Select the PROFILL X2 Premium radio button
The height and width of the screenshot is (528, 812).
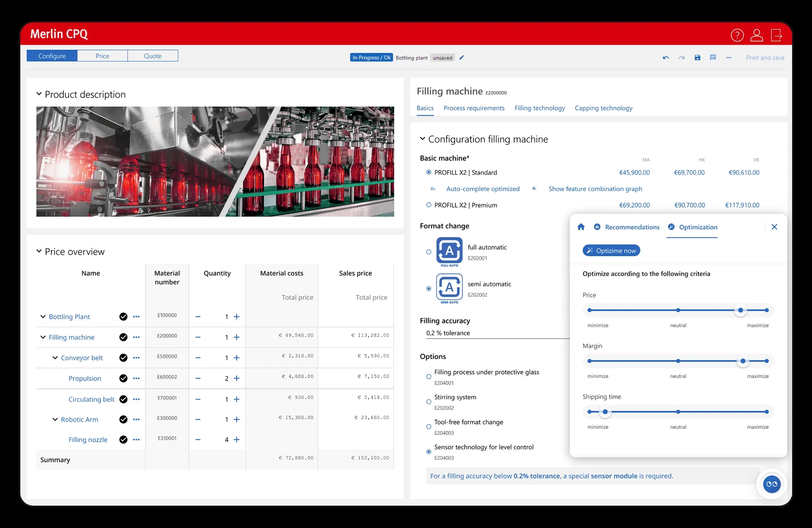tap(429, 205)
